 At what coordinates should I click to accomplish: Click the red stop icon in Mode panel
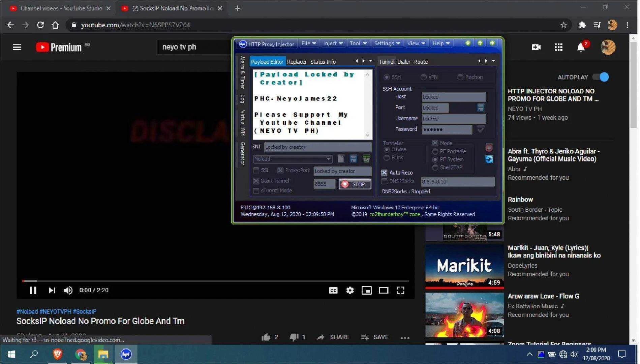tap(489, 148)
